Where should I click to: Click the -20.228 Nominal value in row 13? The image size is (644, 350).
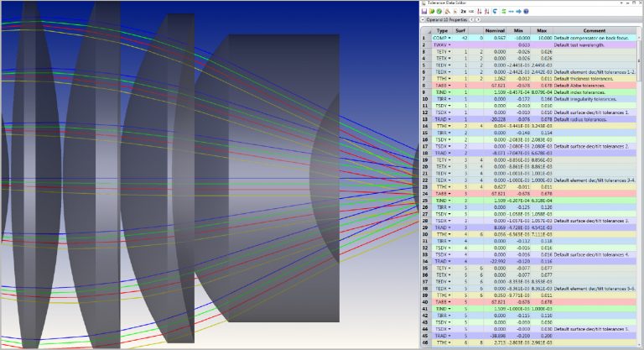(497, 119)
